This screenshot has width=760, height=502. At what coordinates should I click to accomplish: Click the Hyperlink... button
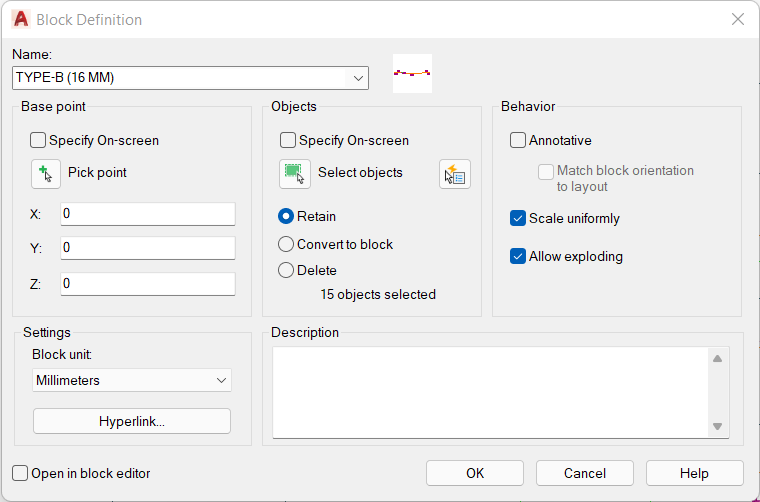[x=132, y=421]
